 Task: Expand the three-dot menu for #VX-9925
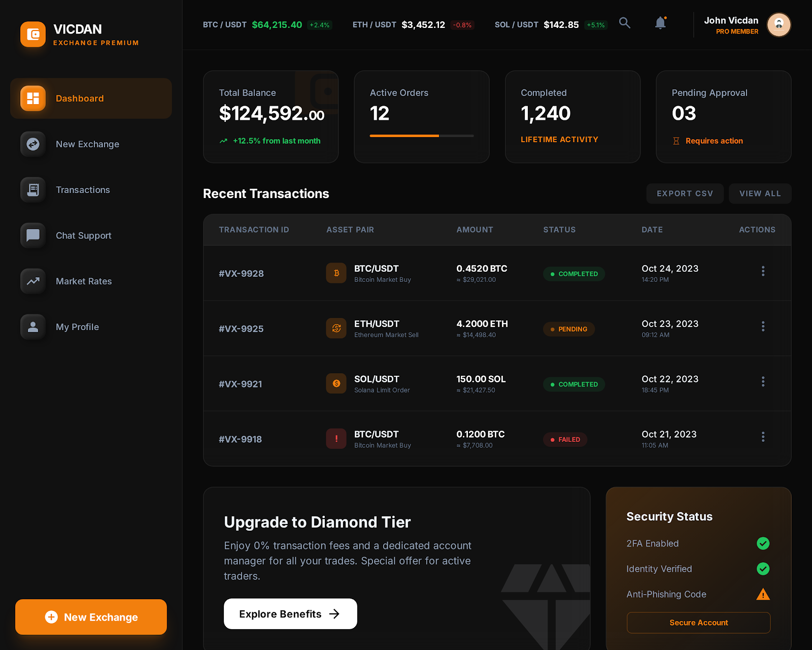[763, 327]
